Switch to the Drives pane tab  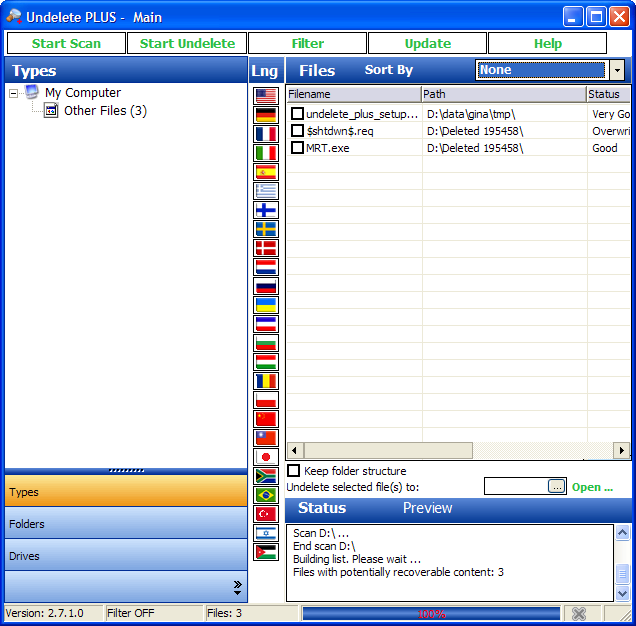tap(126, 555)
